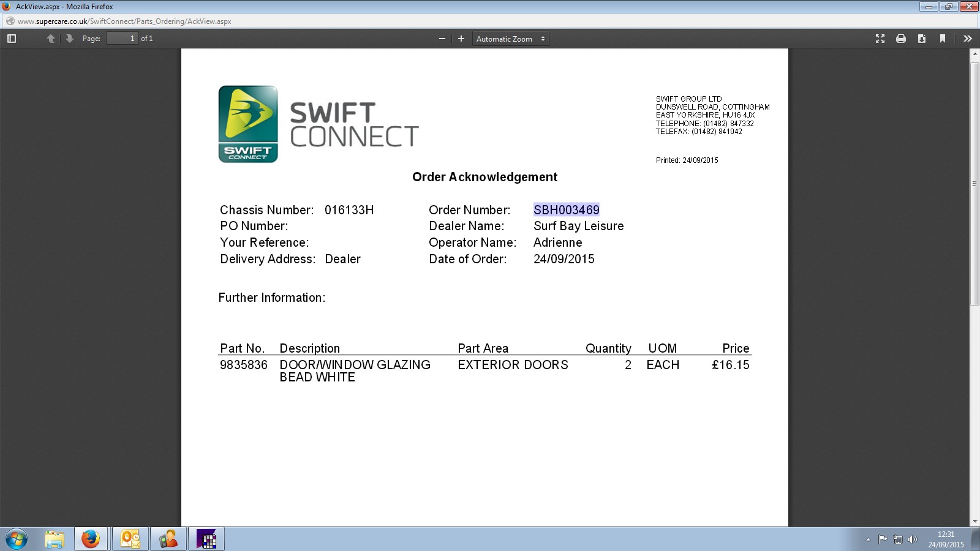Click the Quantity column header
The height and width of the screenshot is (551, 980).
[608, 348]
